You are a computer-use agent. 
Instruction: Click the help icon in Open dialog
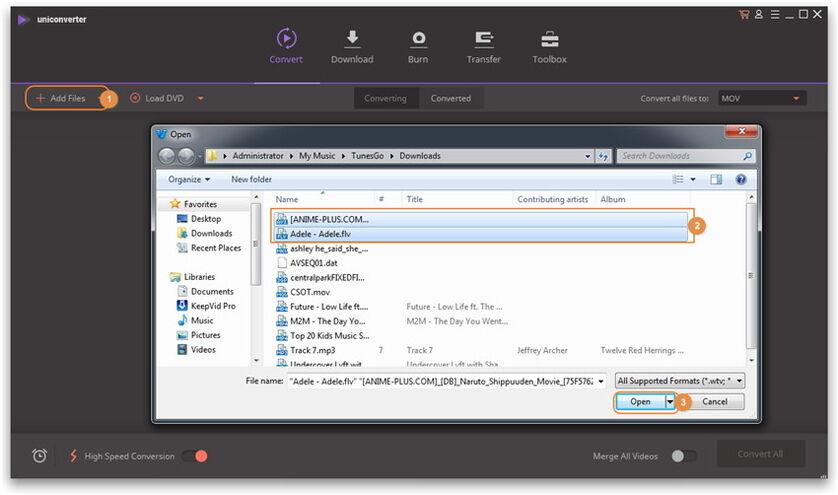[x=741, y=179]
